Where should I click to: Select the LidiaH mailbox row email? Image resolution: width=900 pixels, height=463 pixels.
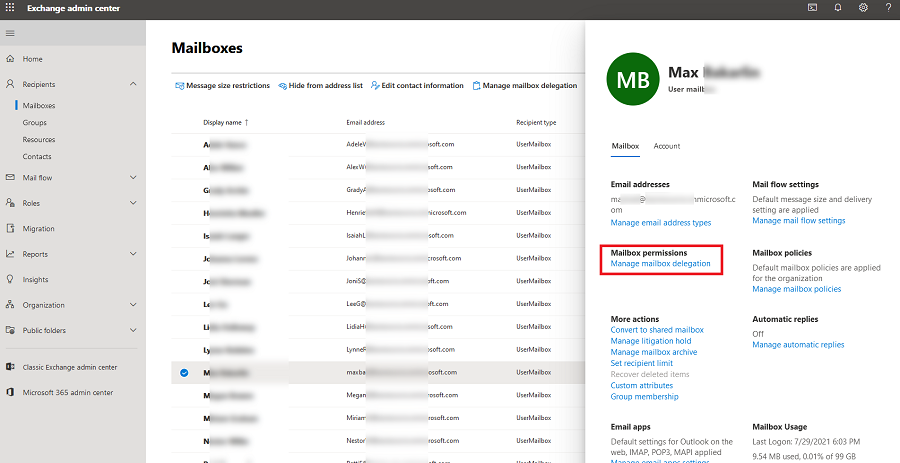click(401, 326)
